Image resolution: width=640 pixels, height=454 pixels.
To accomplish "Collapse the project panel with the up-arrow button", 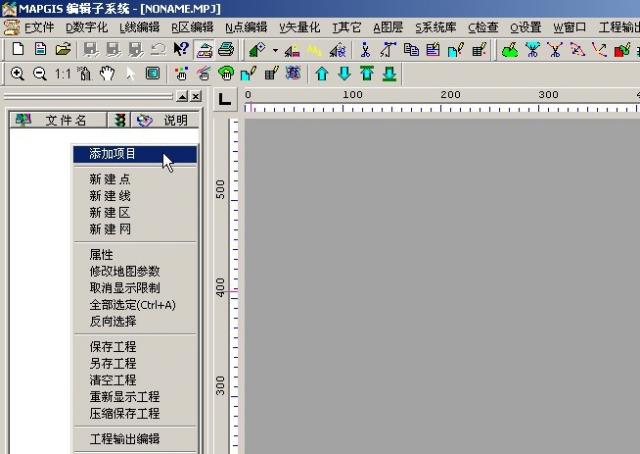I will point(181,97).
